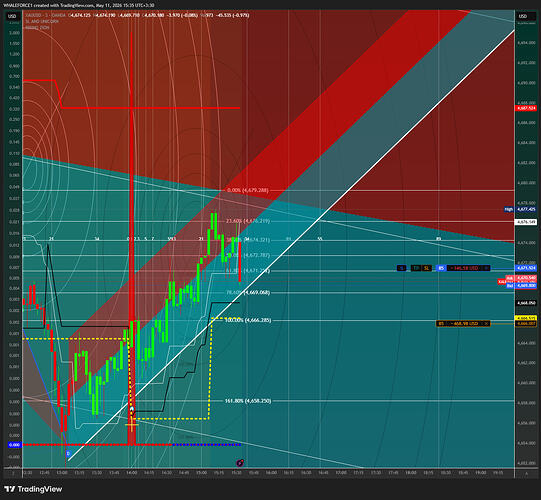Image resolution: width=541 pixels, height=500 pixels.
Task: Click the red 4,687.524 price tag on the scale
Action: [526, 108]
